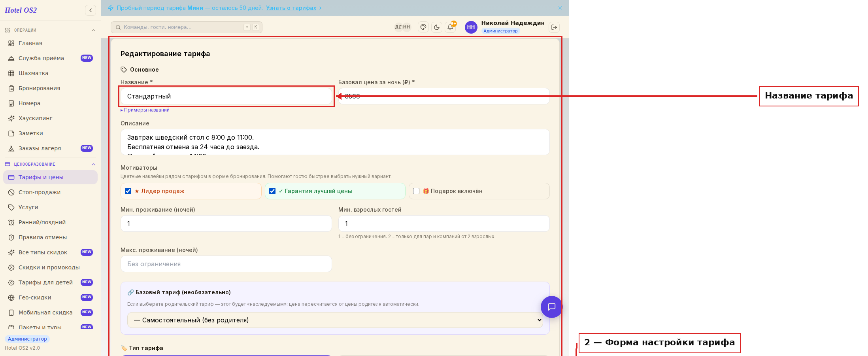Open the Базовый тариф parent dropdown
This screenshot has height=356, width=868.
(335, 320)
